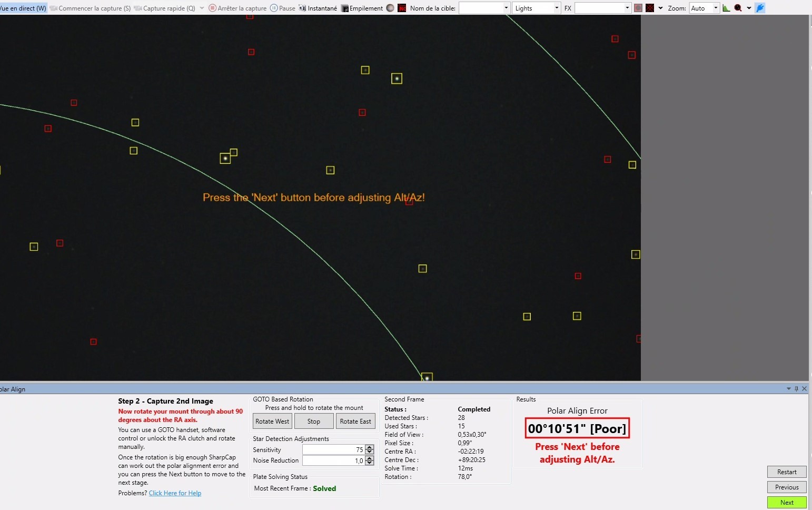This screenshot has width=812, height=510.
Task: Click the red NC icon in the toolbar
Action: point(402,8)
